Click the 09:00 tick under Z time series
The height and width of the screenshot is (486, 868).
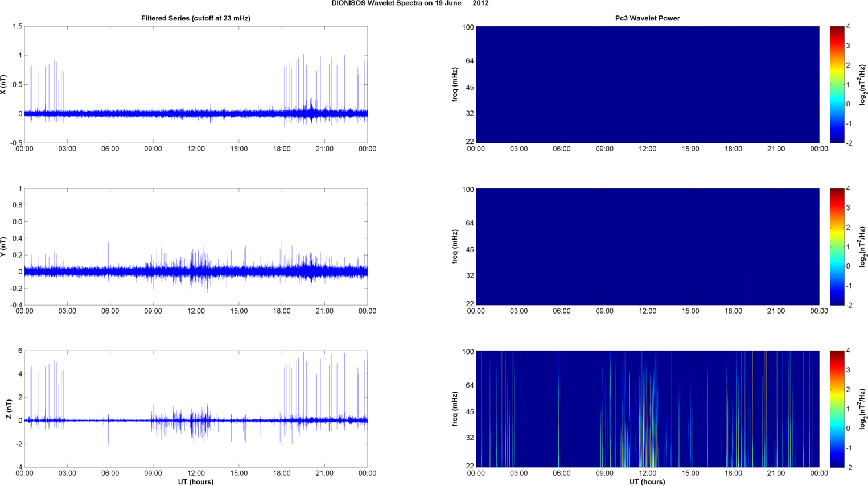[153, 473]
